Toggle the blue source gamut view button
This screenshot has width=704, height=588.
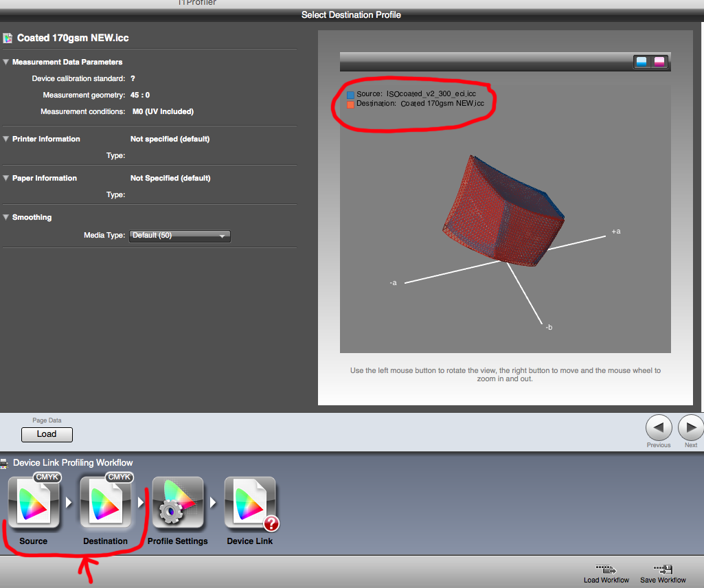click(x=641, y=62)
